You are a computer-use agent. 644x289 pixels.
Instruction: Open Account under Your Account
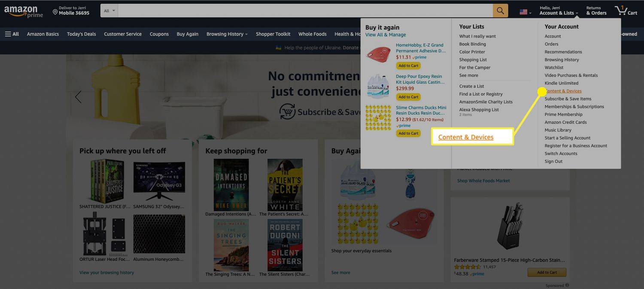tap(553, 36)
